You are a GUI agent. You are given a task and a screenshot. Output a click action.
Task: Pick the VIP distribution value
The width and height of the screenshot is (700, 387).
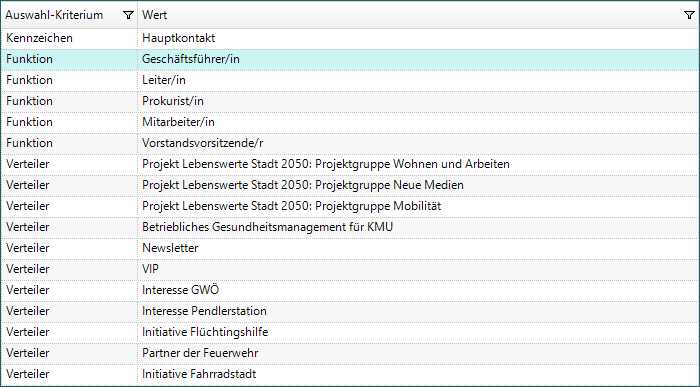(418, 269)
